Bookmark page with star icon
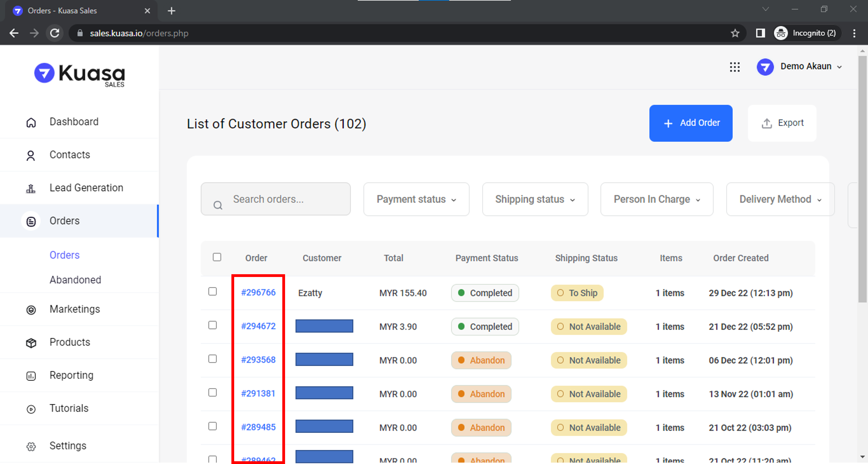Screen dimensions: 868x464 coord(735,33)
